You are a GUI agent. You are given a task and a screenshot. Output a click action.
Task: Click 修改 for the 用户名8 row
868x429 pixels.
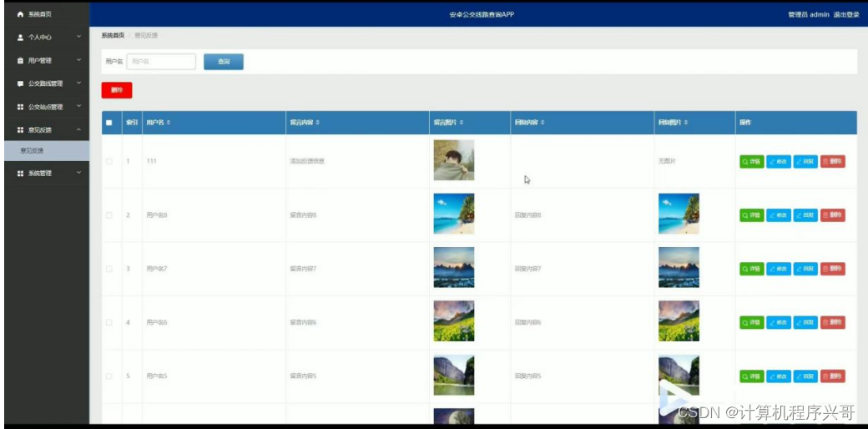[779, 215]
